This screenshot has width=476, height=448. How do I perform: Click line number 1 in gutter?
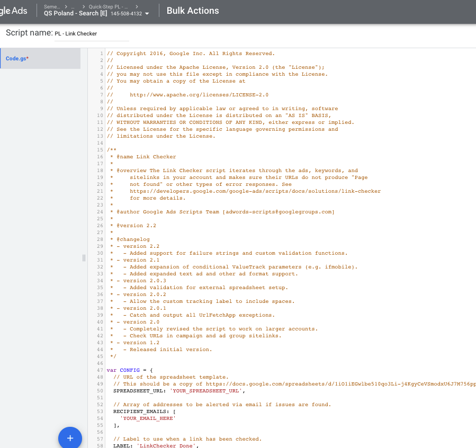pyautogui.click(x=102, y=53)
